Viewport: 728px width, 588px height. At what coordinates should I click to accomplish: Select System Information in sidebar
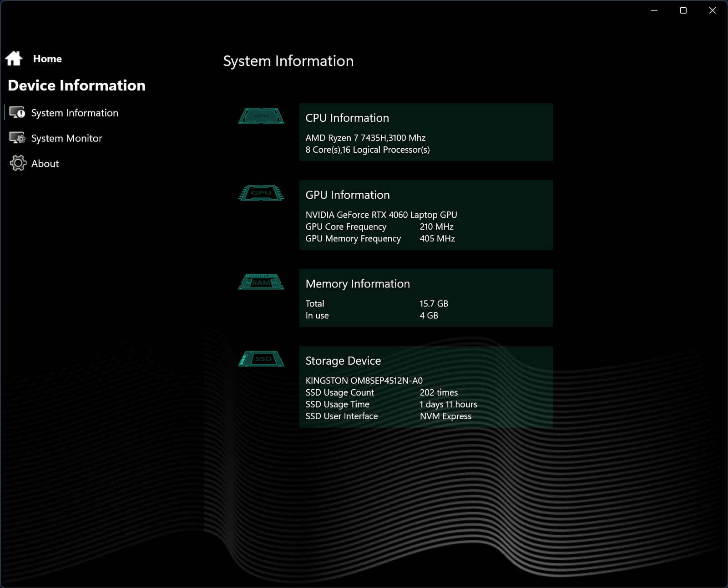[75, 113]
